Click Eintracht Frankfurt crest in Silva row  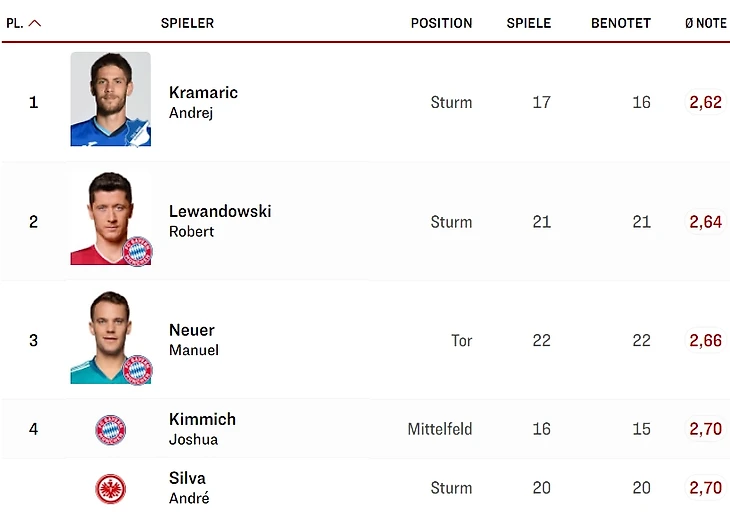110,489
